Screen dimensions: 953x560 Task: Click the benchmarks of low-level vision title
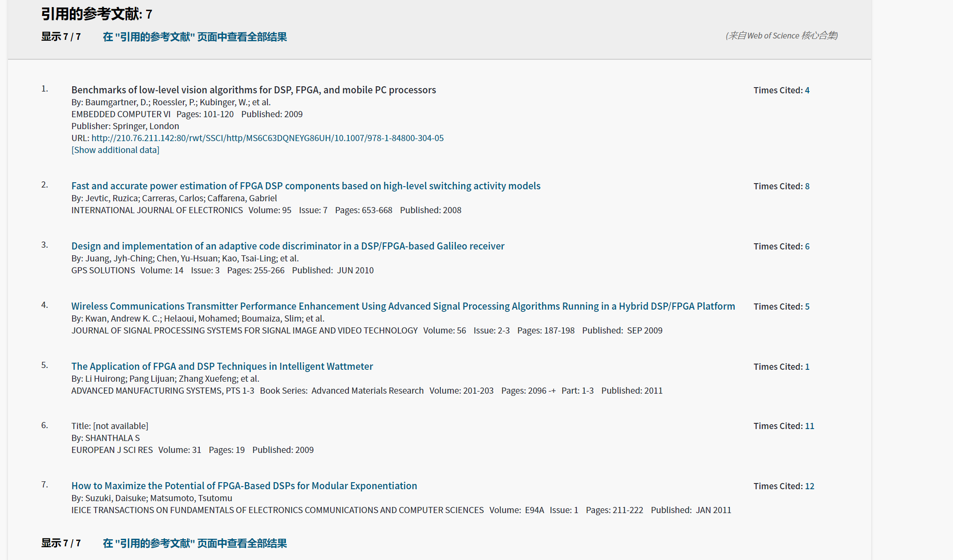click(253, 90)
